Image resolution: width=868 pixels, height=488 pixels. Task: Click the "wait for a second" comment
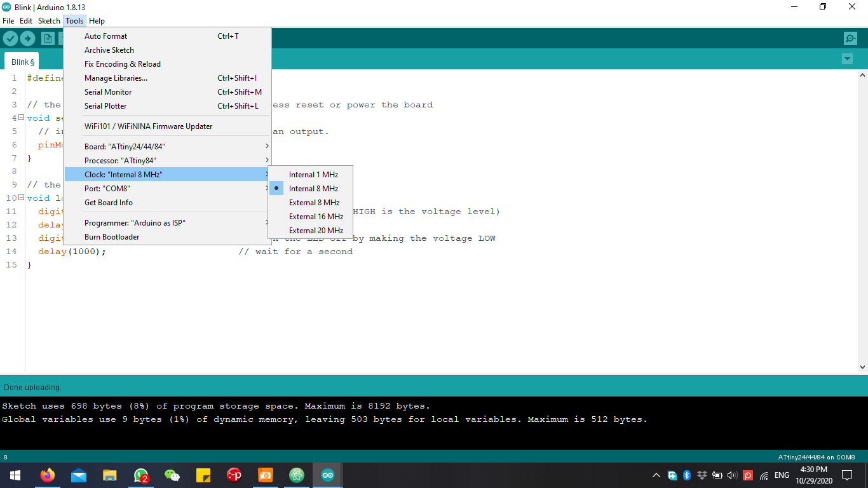[x=295, y=252]
